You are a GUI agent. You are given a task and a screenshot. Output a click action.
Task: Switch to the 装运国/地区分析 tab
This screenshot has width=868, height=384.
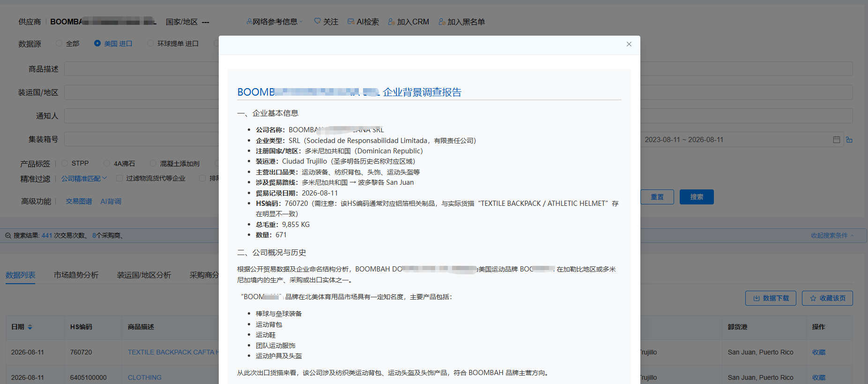point(144,275)
